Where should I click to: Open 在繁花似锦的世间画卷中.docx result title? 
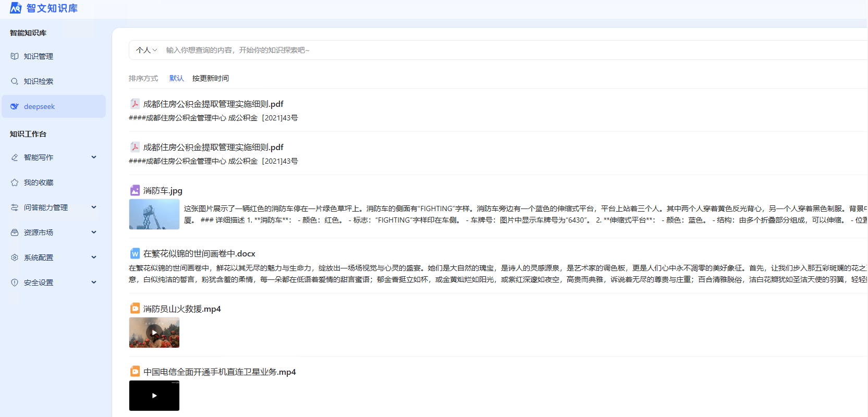(x=199, y=253)
